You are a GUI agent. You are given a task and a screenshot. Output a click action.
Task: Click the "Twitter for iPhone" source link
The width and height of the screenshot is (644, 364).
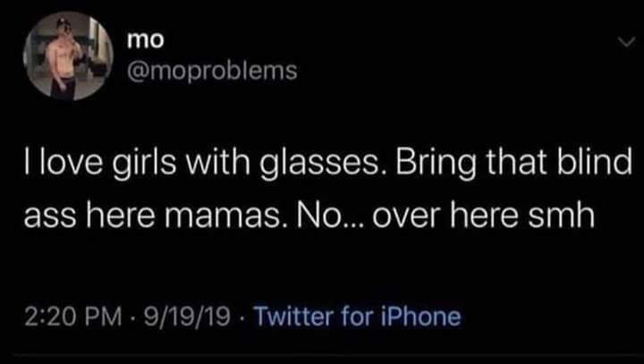point(357,317)
